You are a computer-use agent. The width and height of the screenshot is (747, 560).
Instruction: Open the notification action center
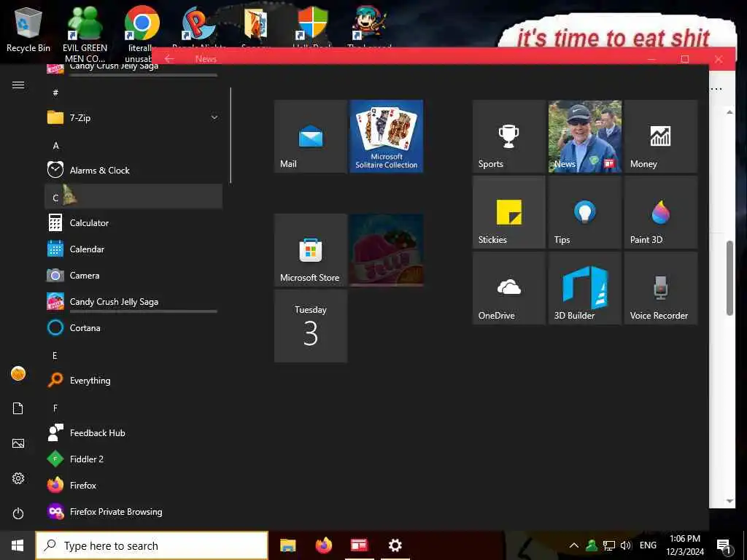pyautogui.click(x=724, y=545)
